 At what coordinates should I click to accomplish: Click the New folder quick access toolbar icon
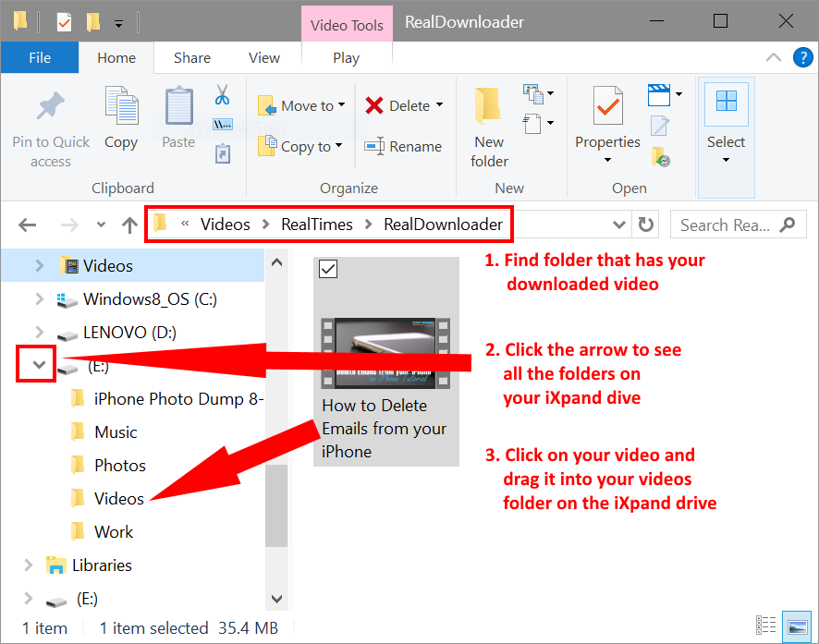coord(93,22)
